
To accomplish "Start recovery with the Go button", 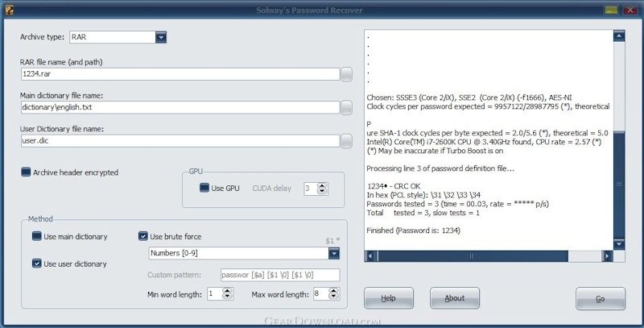I will [600, 299].
